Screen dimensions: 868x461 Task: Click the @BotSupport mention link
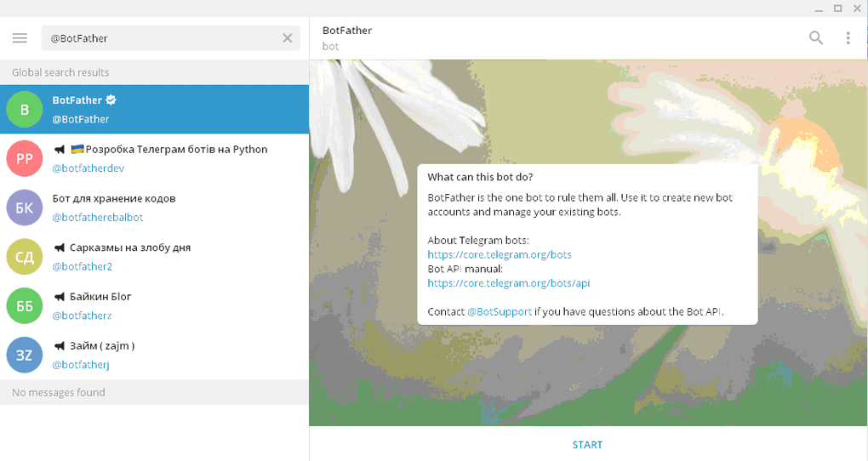500,311
